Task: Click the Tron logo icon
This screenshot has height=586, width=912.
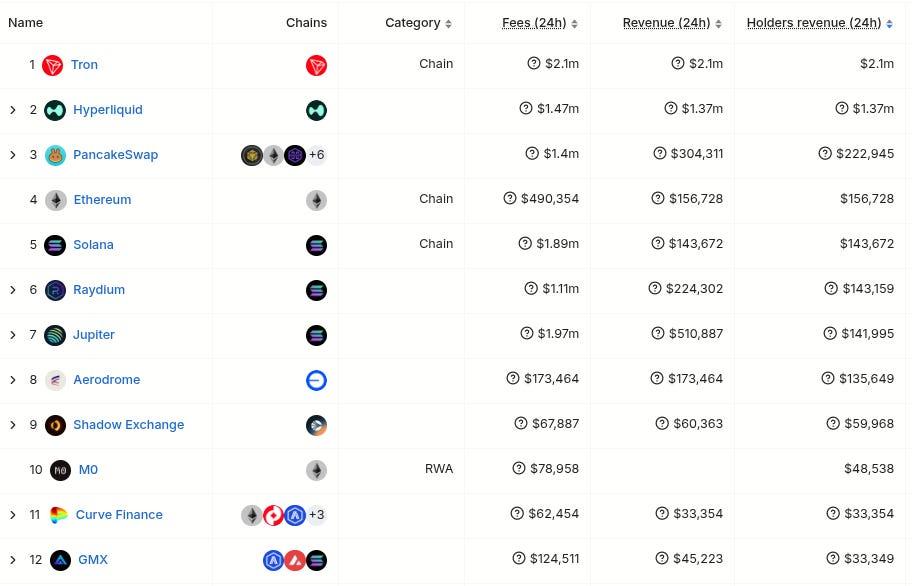Action: coord(53,65)
